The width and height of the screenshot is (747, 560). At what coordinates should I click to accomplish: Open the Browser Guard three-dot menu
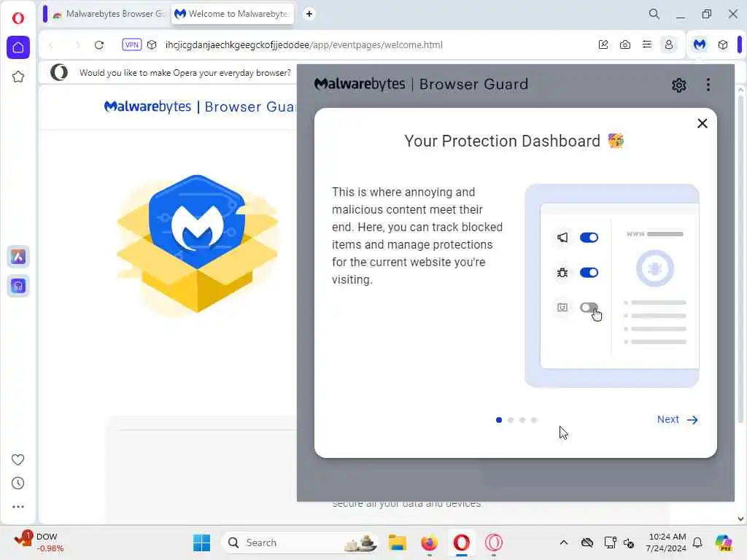(708, 85)
